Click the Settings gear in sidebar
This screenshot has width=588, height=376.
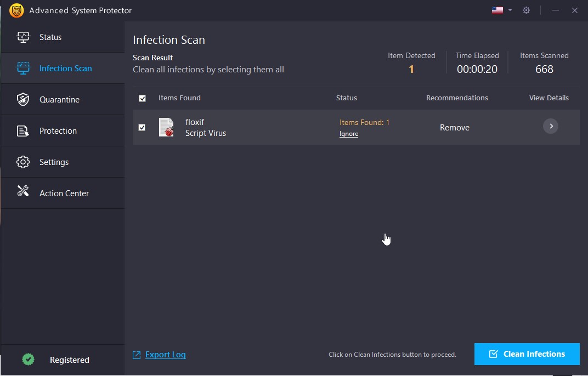click(x=24, y=162)
